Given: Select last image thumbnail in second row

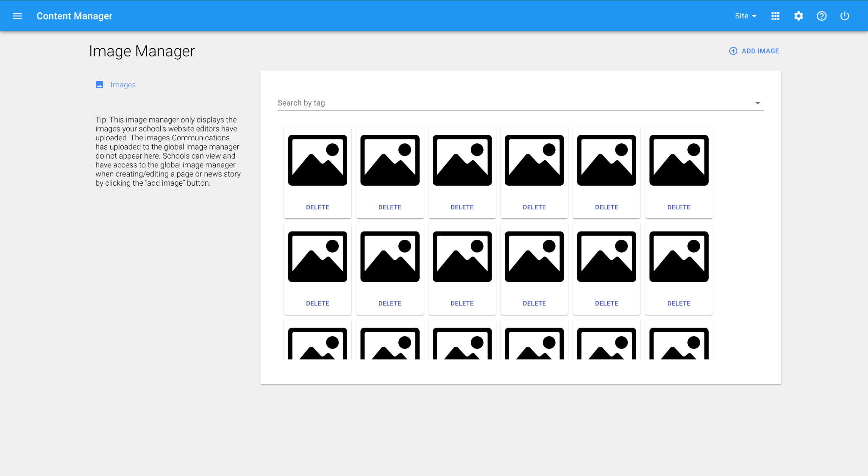Looking at the screenshot, I should click(679, 256).
